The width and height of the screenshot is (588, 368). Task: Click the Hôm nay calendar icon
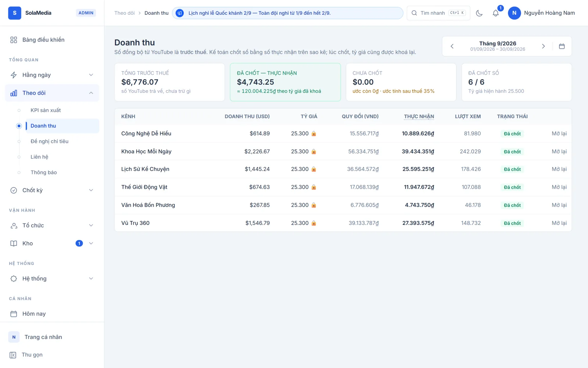[x=14, y=314]
